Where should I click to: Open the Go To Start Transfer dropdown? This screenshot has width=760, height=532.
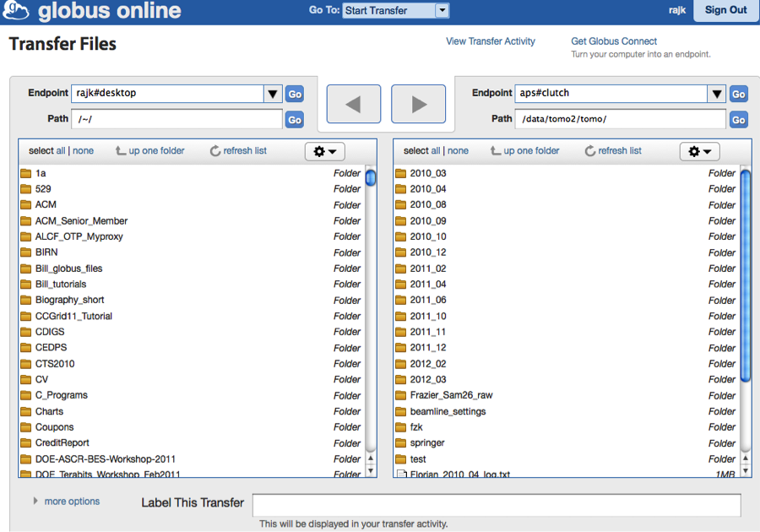[x=397, y=11]
